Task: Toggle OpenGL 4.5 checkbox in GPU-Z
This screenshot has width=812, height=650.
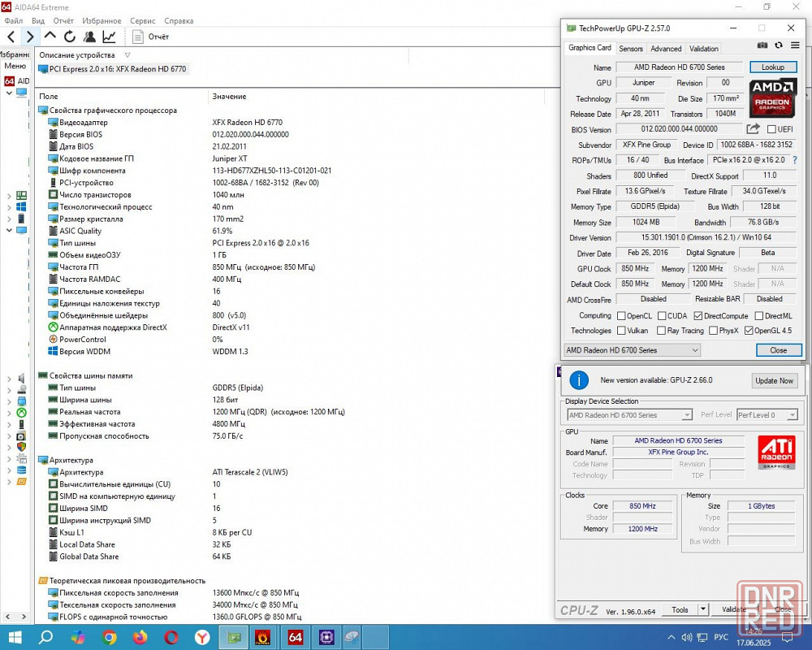Action: 749,330
